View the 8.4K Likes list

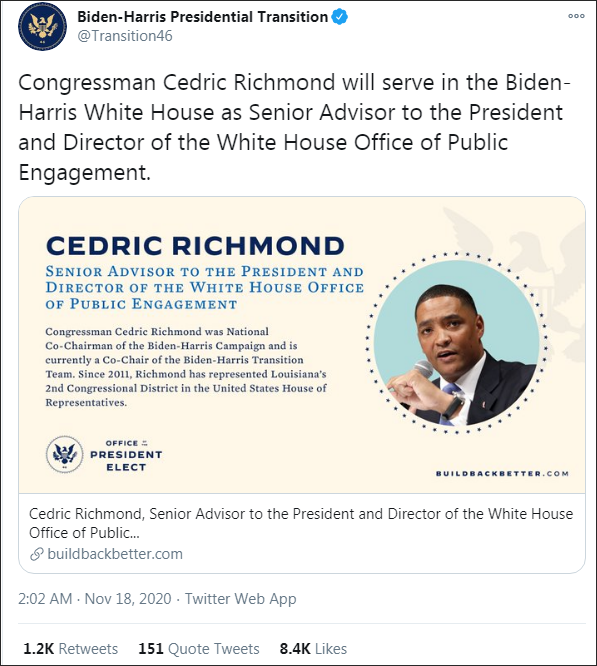click(x=313, y=649)
